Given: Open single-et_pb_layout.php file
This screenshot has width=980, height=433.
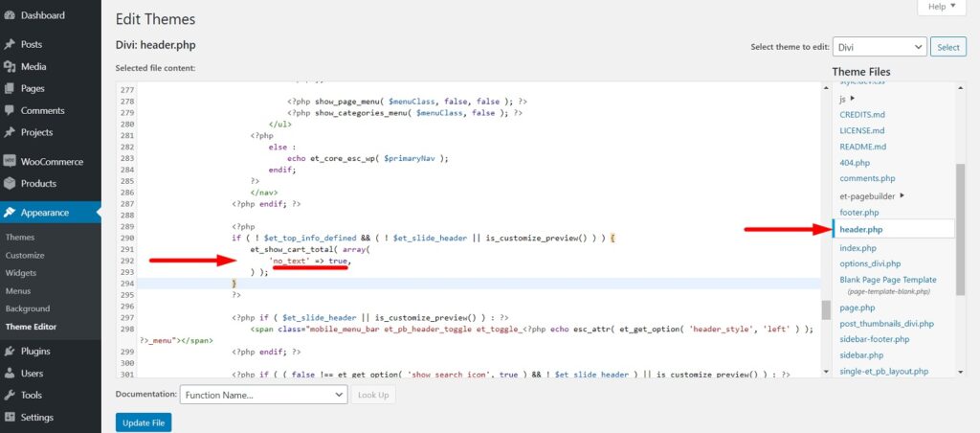Looking at the screenshot, I should pyautogui.click(x=883, y=371).
